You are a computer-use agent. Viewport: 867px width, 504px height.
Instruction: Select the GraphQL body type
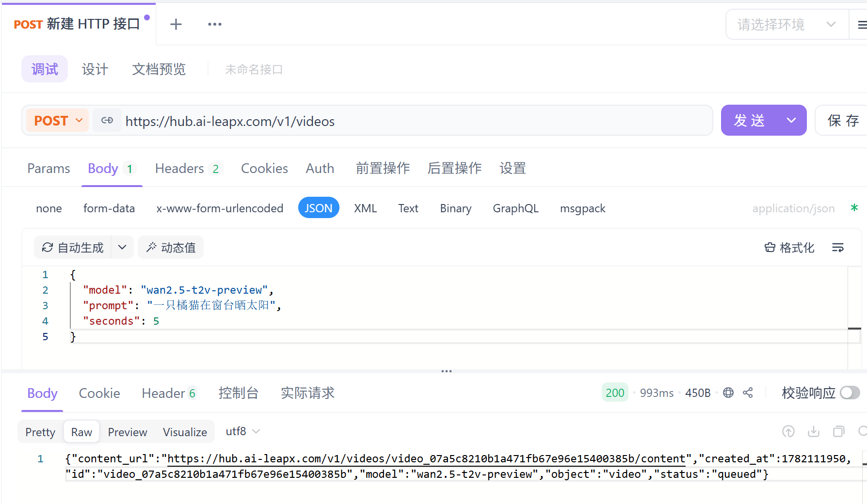[x=515, y=208]
